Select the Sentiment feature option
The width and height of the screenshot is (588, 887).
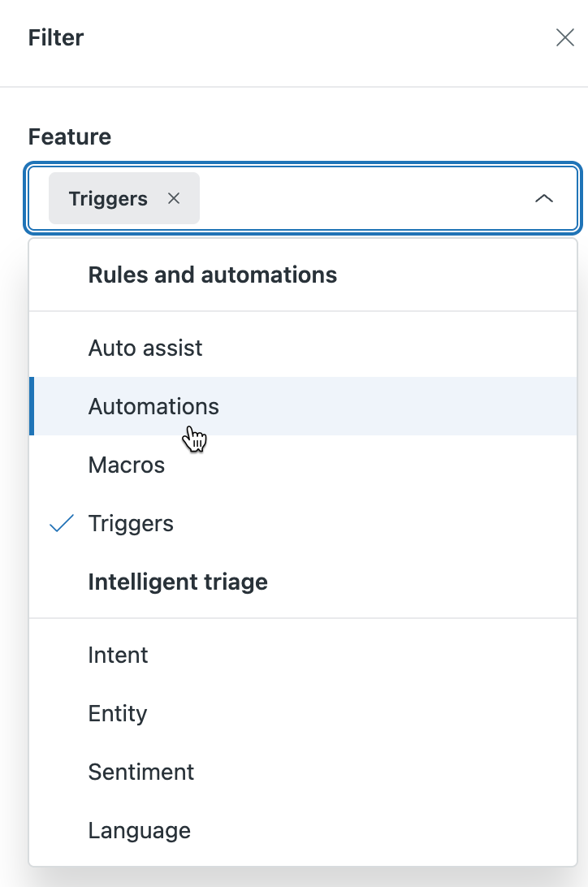point(141,772)
